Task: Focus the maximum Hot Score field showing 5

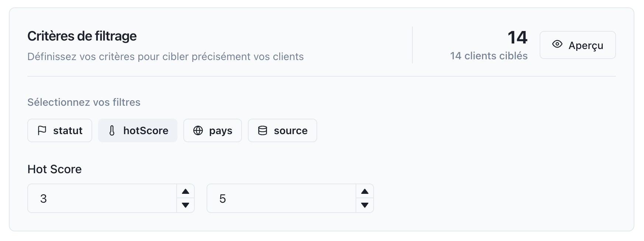Action: [281, 199]
